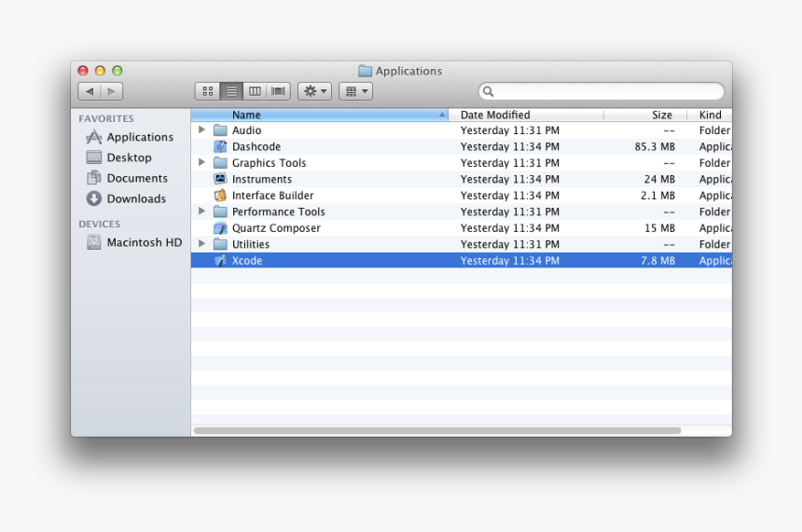Screen dimensions: 802x532
Task: Sort by Date Modified column header
Action: click(x=526, y=115)
